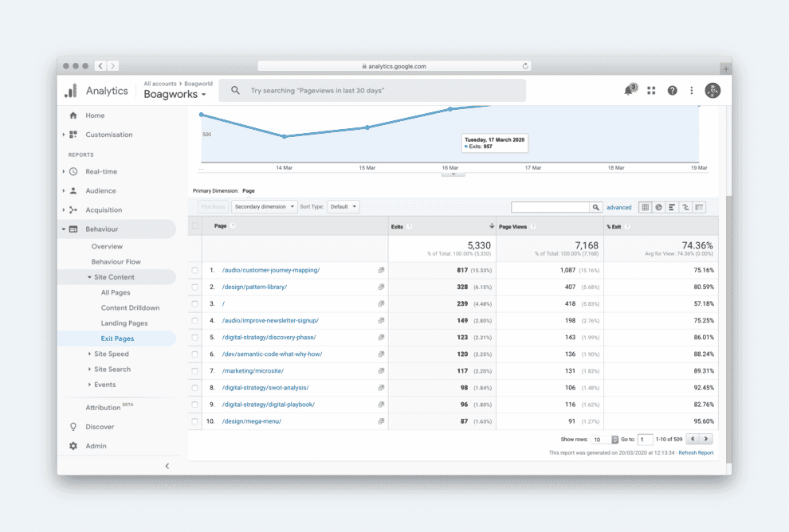789x532 pixels.
Task: Open the All Pages report
Action: click(x=116, y=292)
